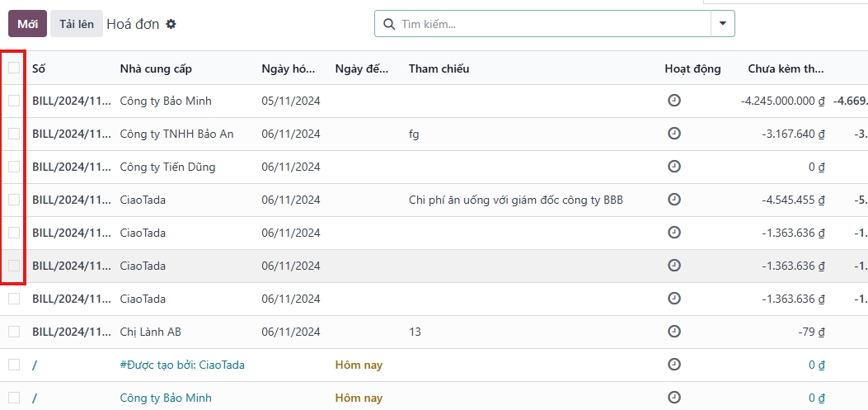The height and width of the screenshot is (410, 868).
Task: Click the Tải lên upload button
Action: click(x=77, y=24)
